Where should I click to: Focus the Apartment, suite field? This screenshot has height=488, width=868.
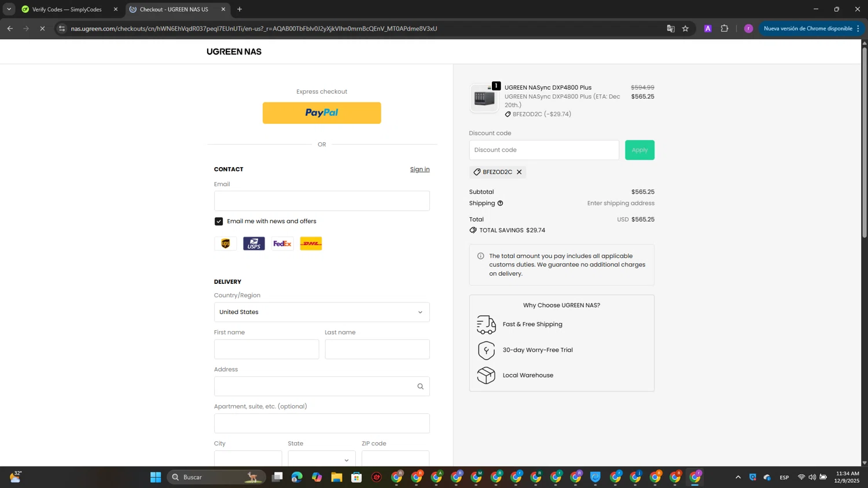(x=322, y=423)
